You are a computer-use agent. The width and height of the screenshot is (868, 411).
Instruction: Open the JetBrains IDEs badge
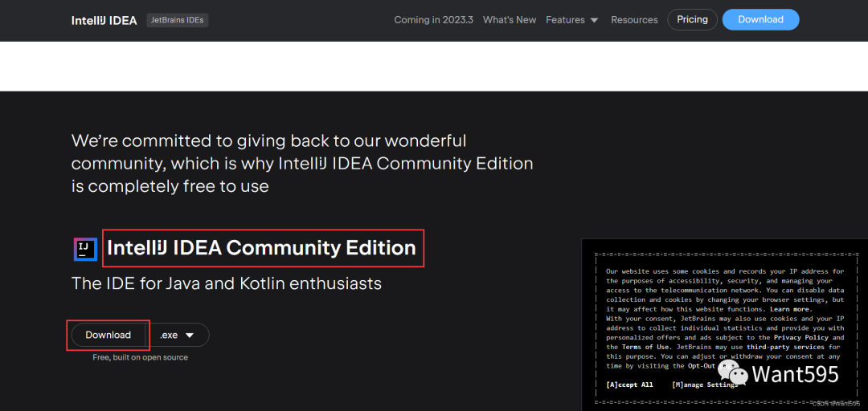point(177,20)
